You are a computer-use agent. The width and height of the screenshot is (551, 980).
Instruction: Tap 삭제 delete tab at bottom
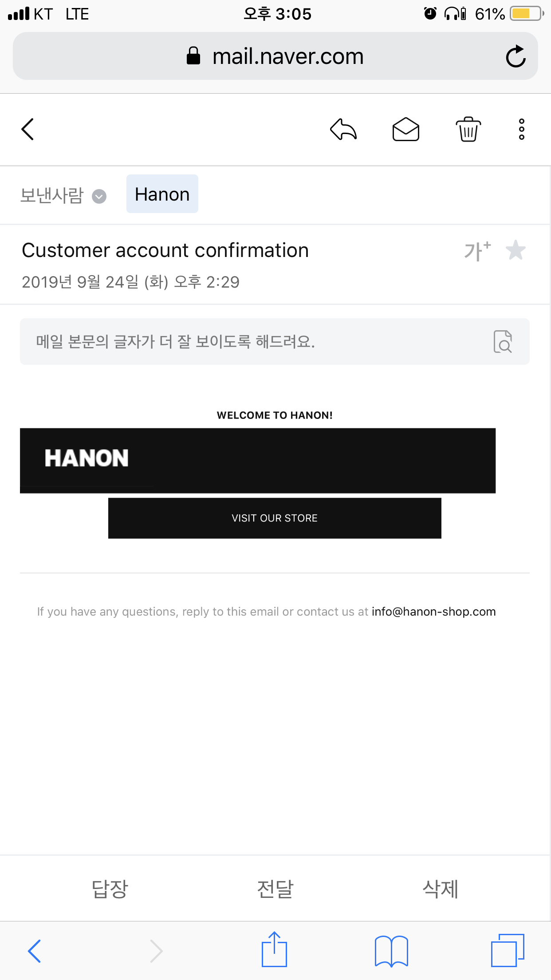click(x=441, y=889)
